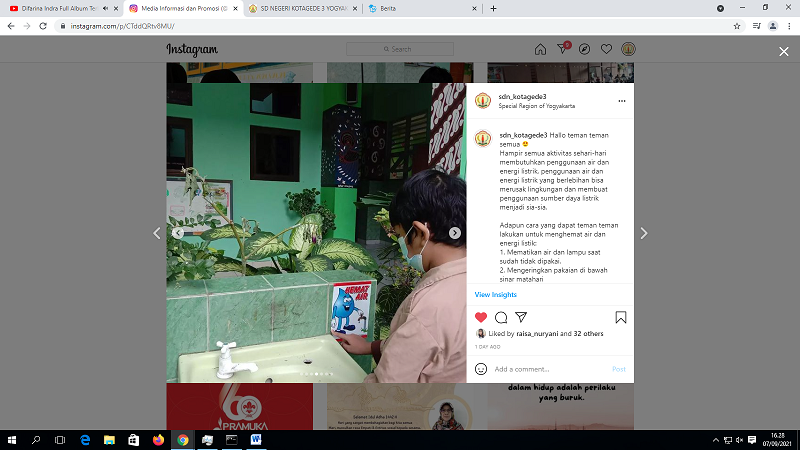Switch to SD Negeri Kotagede 3 tab

[302, 8]
